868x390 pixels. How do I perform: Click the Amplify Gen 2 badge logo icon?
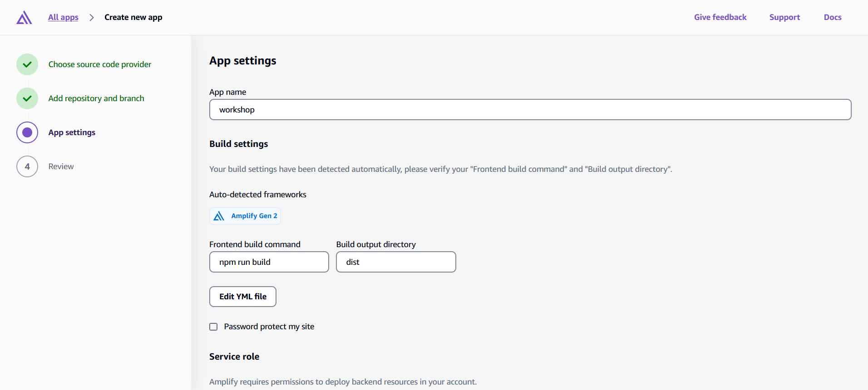coord(219,216)
